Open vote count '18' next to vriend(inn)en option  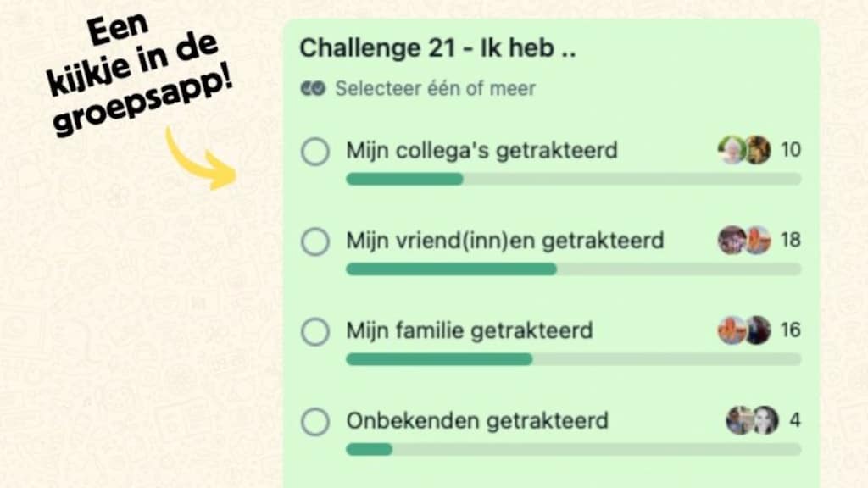791,240
